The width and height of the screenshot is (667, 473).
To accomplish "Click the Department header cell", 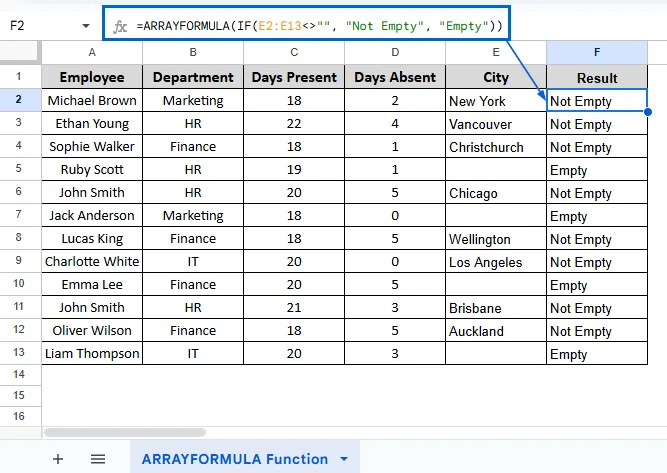I will (x=193, y=77).
